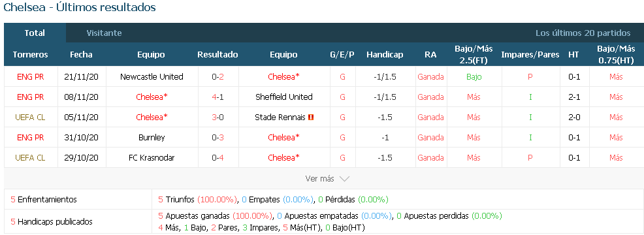The width and height of the screenshot is (644, 235).
Task: Click the 4-1 result versus Sheffield United
Action: click(217, 97)
